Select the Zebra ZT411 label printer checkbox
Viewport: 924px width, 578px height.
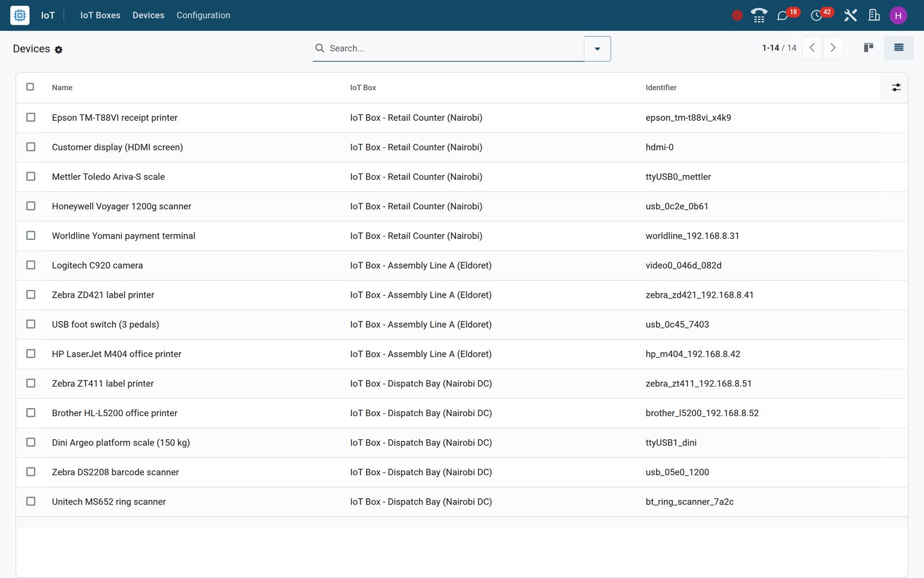(31, 383)
